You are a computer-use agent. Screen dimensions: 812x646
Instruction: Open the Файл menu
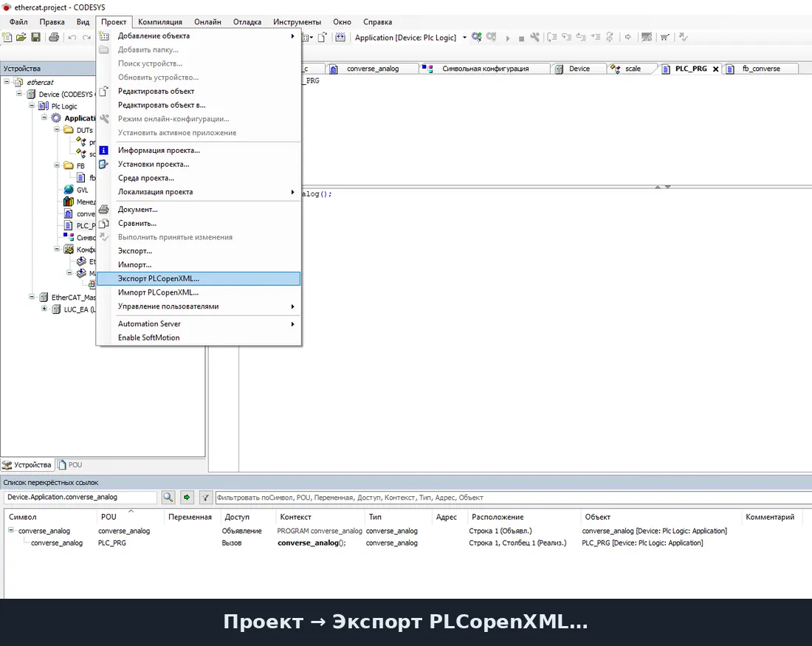point(18,21)
